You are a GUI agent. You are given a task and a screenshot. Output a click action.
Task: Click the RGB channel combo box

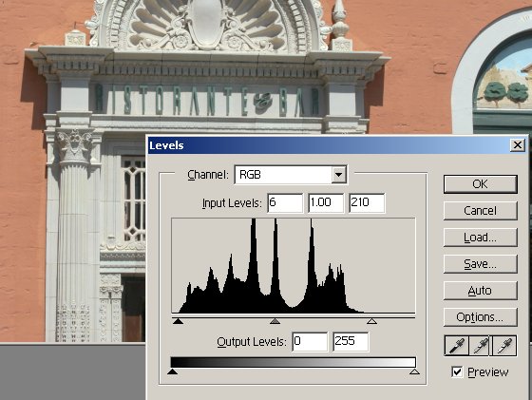point(291,175)
